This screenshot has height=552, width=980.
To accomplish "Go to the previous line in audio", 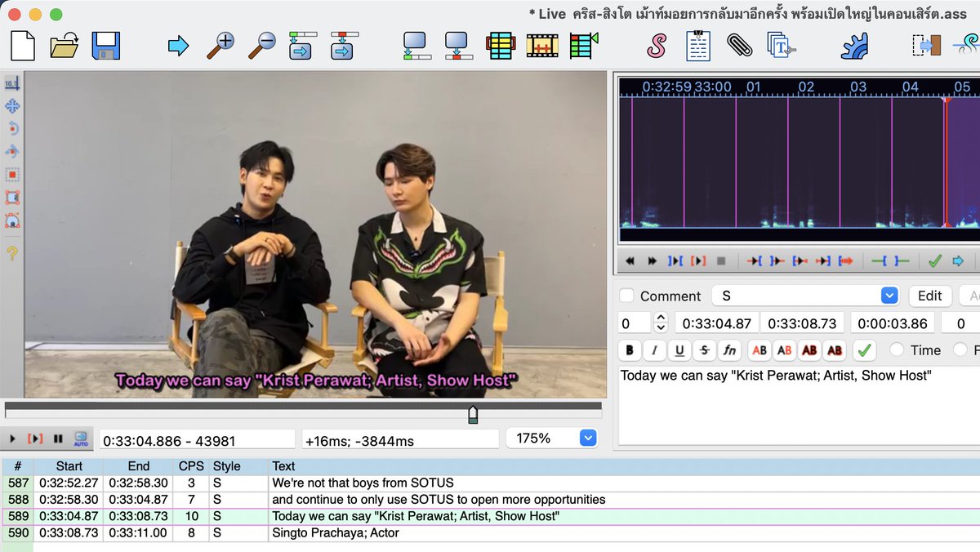I will 630,261.
